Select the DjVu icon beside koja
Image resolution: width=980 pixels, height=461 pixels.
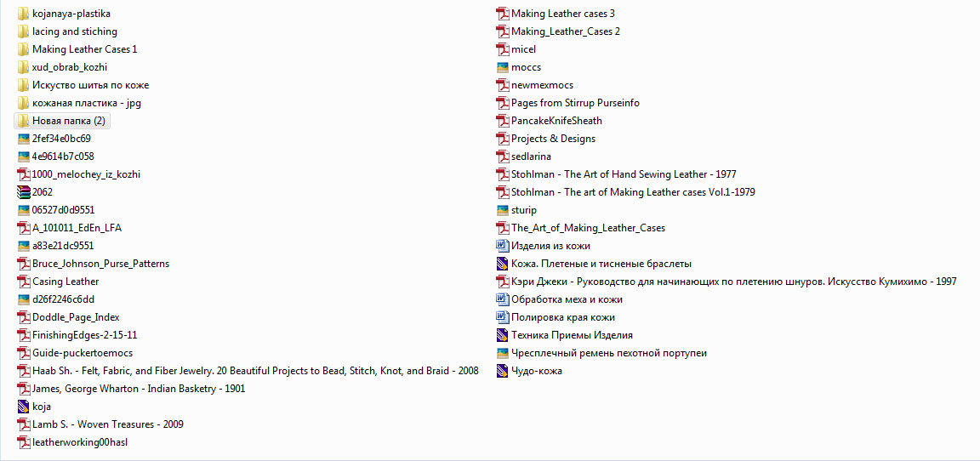pos(23,407)
